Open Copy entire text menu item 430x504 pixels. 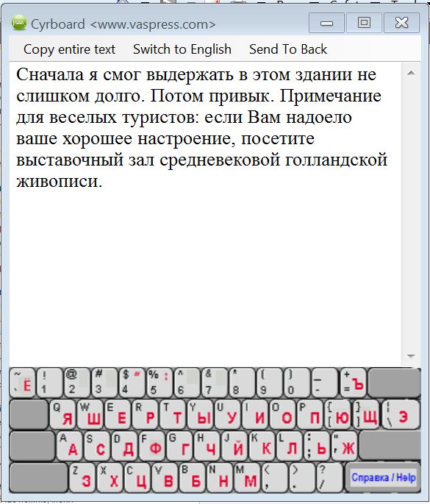click(x=69, y=49)
